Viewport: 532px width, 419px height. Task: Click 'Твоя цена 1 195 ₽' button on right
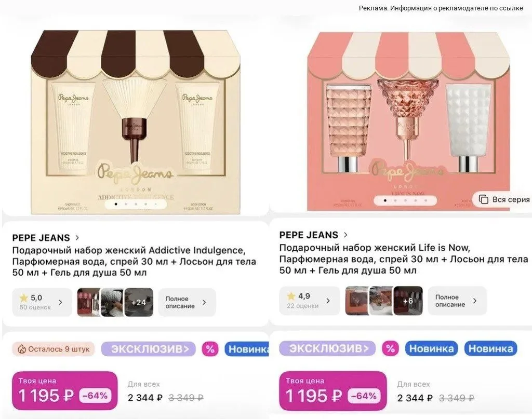click(x=333, y=390)
